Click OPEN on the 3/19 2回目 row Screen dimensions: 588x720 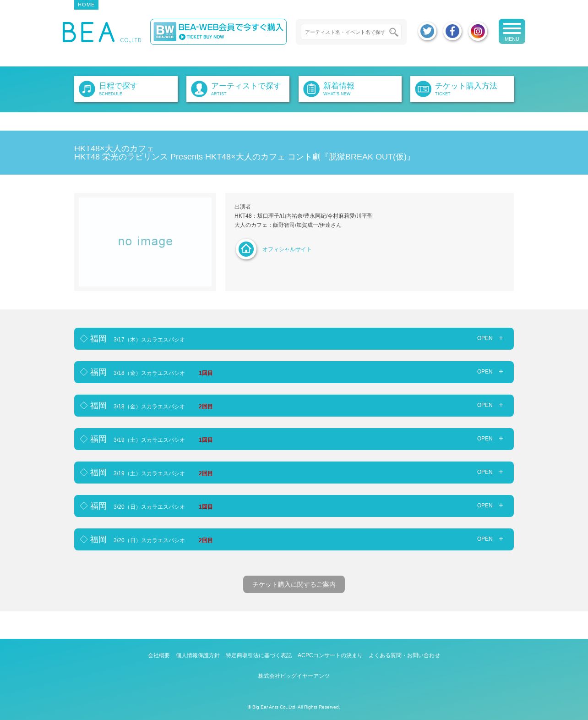click(485, 472)
